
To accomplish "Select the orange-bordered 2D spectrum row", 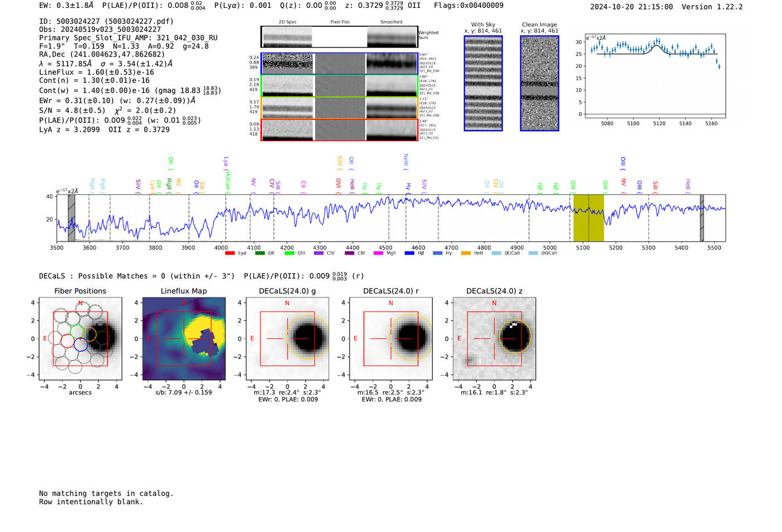I will tap(339, 108).
